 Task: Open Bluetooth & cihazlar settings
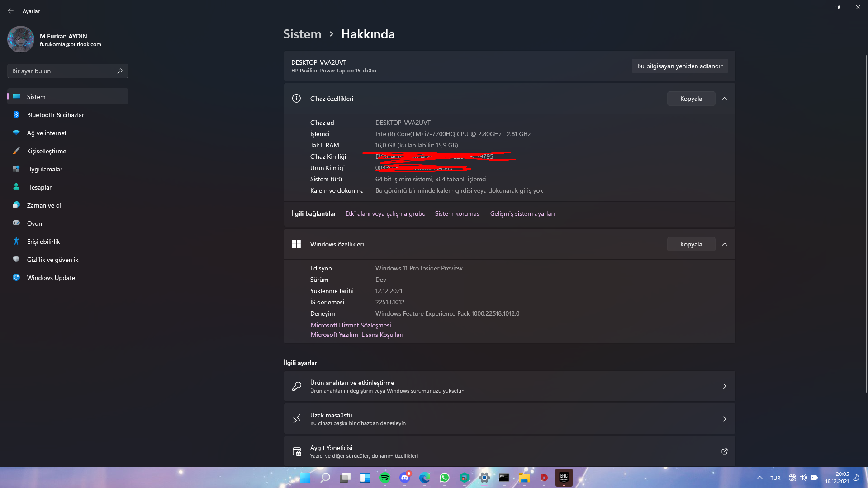tap(68, 115)
